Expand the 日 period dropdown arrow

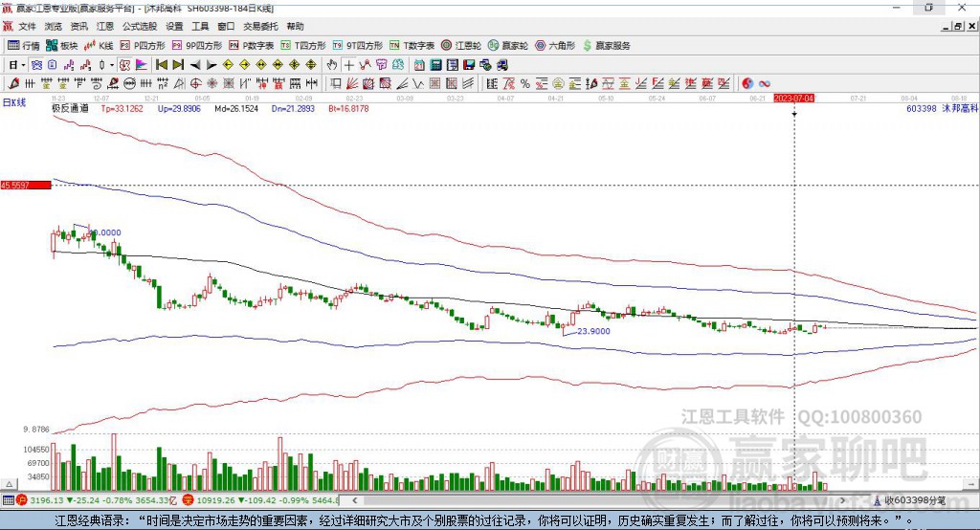coord(23,65)
